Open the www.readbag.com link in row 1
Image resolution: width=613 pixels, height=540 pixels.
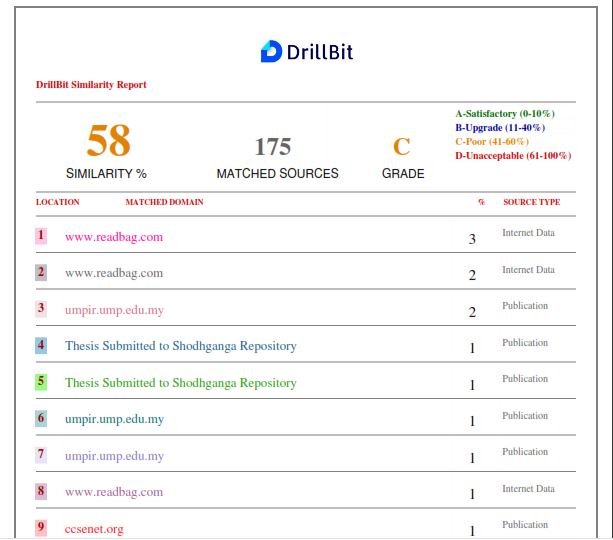pos(114,237)
